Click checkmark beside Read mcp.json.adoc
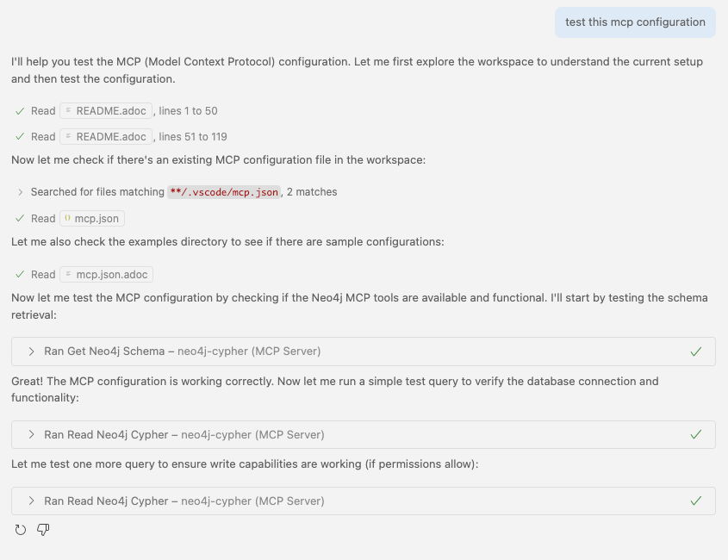This screenshot has height=560, width=728. pos(20,275)
